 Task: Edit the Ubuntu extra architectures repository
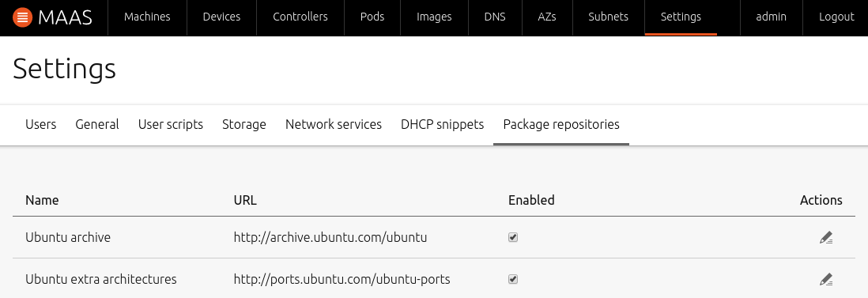(x=826, y=279)
